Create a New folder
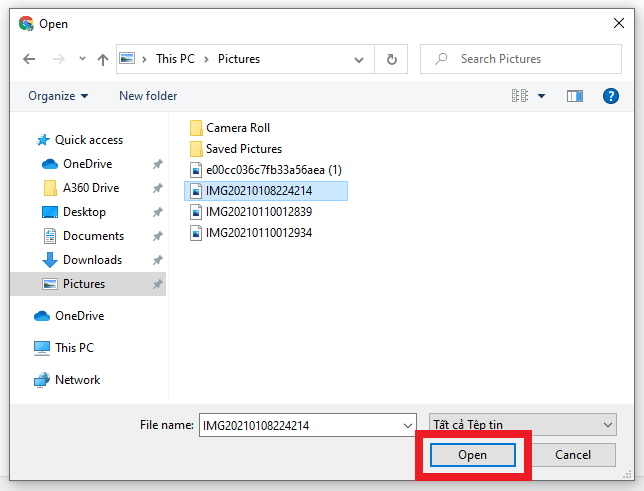Screen dimensions: 644x491 (x=148, y=96)
